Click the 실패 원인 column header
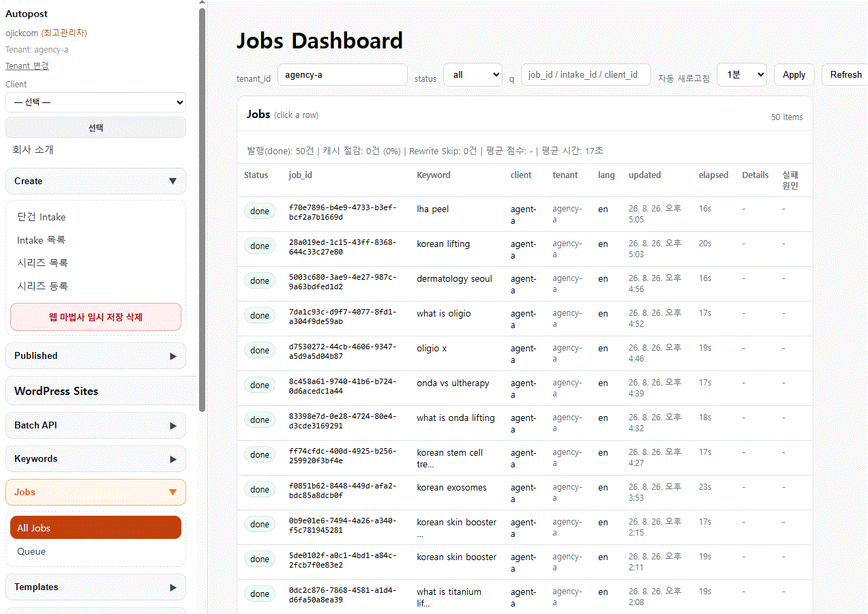 coord(790,180)
